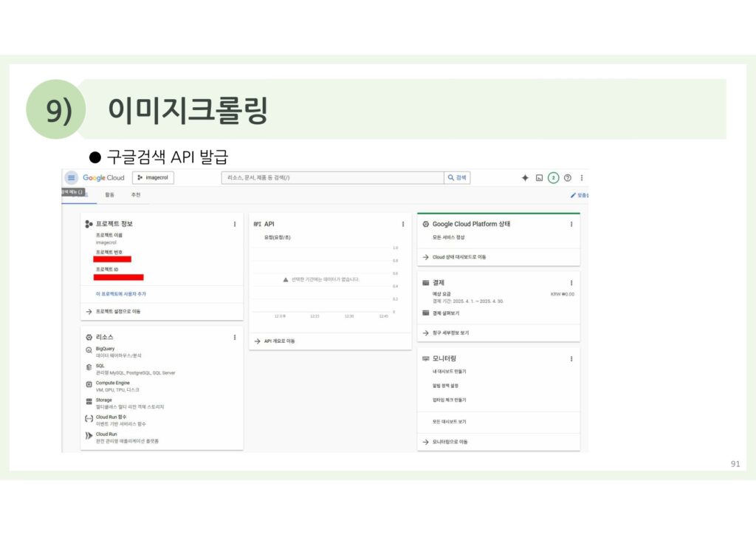
Task: Open the 프로젝트 정보 card options menu
Action: pyautogui.click(x=235, y=224)
